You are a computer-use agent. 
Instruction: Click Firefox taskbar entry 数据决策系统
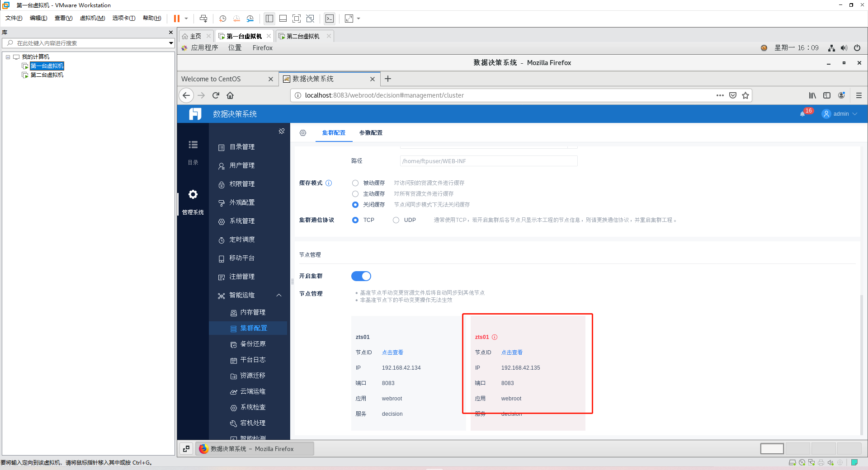click(255, 449)
